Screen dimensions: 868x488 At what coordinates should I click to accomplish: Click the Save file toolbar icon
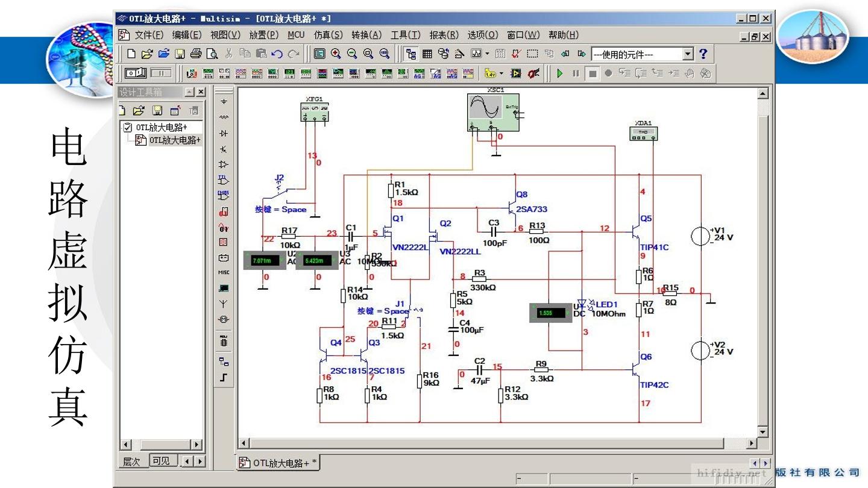pos(180,54)
